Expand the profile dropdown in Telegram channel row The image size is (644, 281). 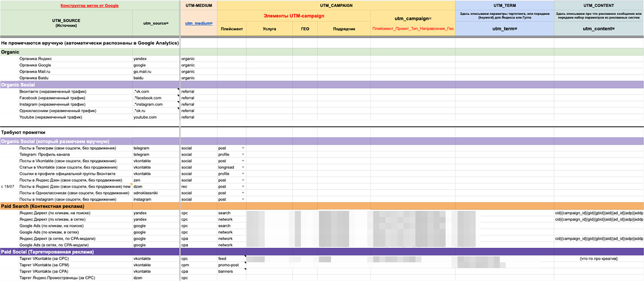pyautogui.click(x=243, y=154)
